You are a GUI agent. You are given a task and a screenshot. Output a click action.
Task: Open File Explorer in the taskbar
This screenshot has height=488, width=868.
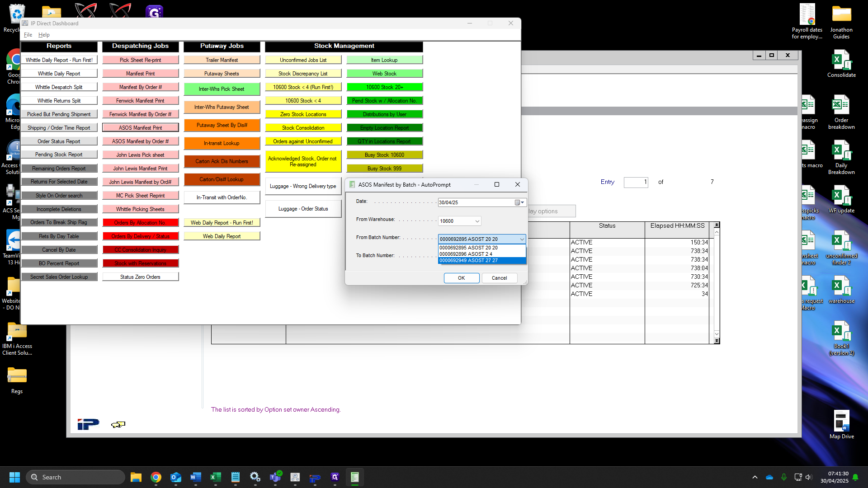coord(136,477)
